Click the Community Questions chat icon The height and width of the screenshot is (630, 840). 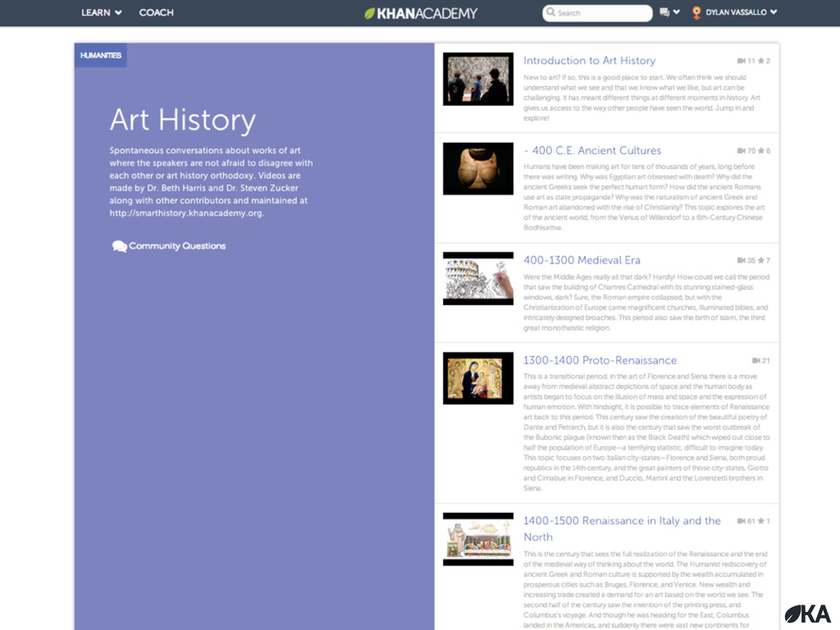[119, 246]
